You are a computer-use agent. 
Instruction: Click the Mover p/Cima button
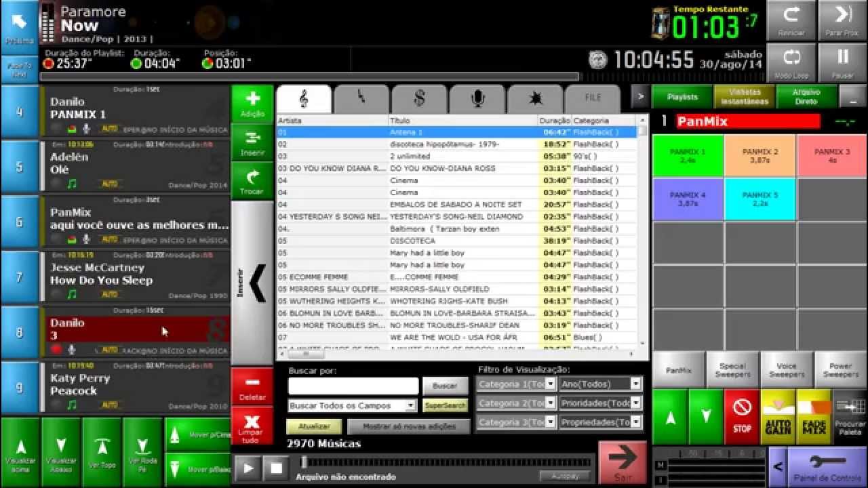click(x=197, y=434)
